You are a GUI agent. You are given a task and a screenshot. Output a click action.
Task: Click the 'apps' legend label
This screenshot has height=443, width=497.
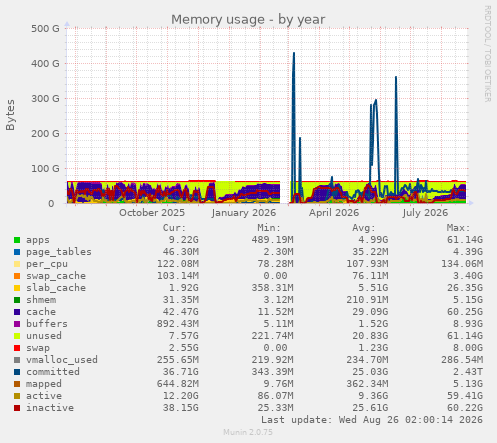pos(38,240)
